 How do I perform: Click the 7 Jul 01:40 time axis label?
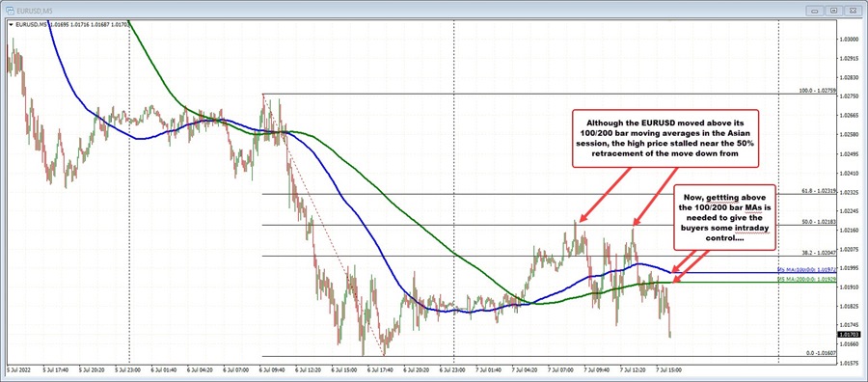pyautogui.click(x=489, y=368)
